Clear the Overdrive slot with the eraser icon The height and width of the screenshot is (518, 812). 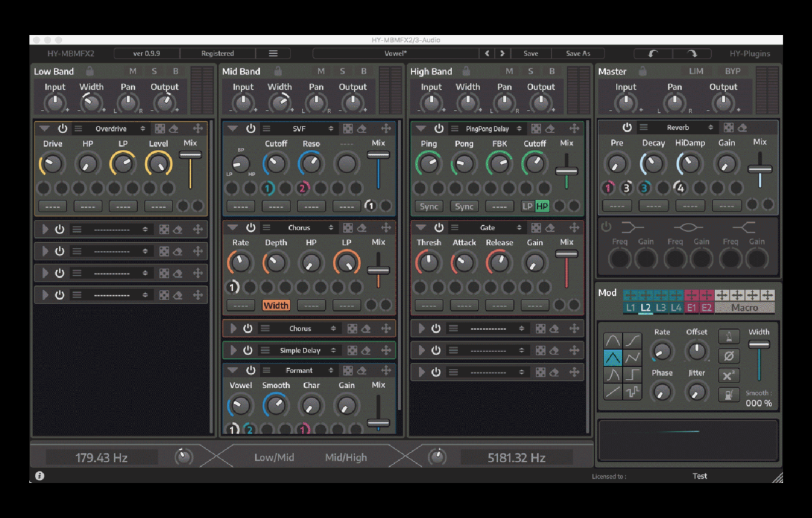tap(174, 129)
